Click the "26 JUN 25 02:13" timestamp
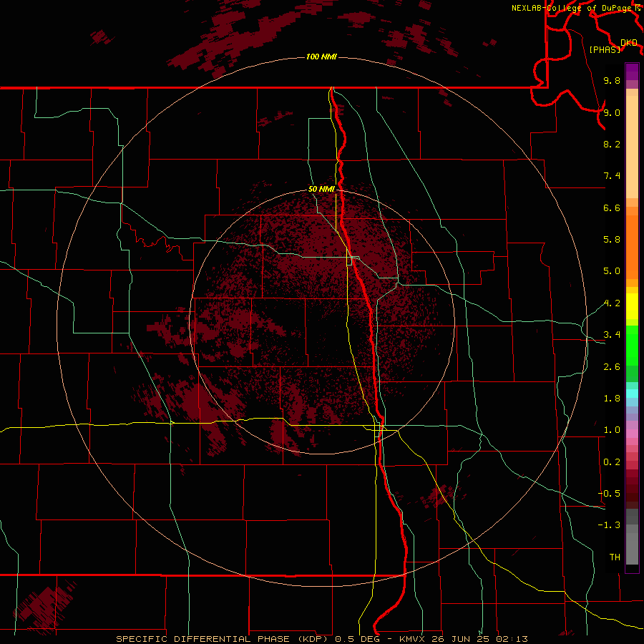 tap(481, 639)
